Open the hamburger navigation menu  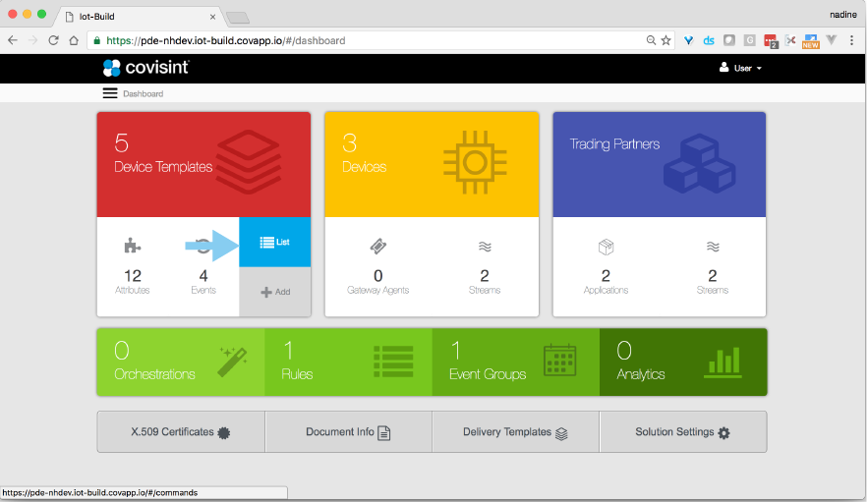(x=110, y=93)
